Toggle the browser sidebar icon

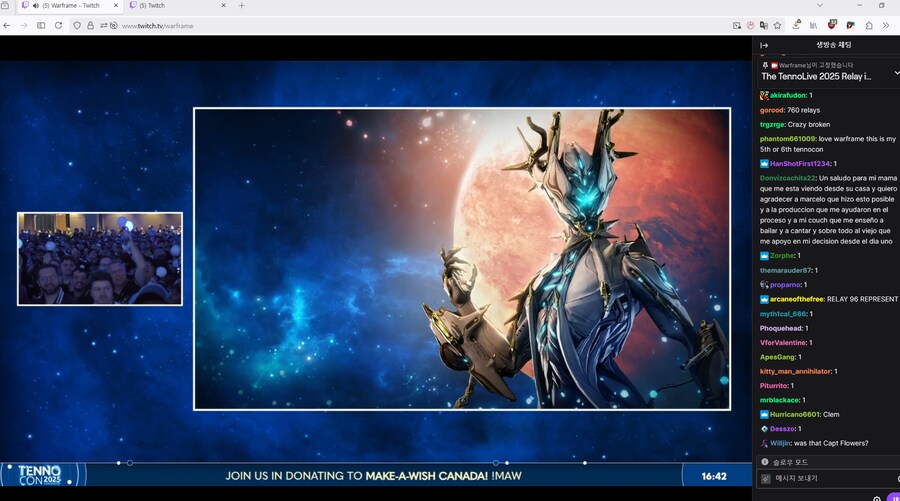pyautogui.click(x=41, y=25)
